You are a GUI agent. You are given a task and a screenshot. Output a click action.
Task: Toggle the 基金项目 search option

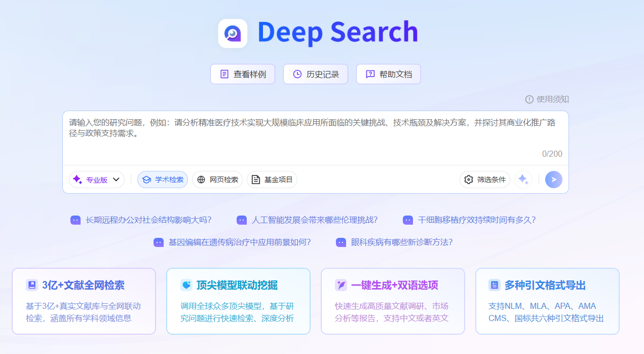point(272,180)
